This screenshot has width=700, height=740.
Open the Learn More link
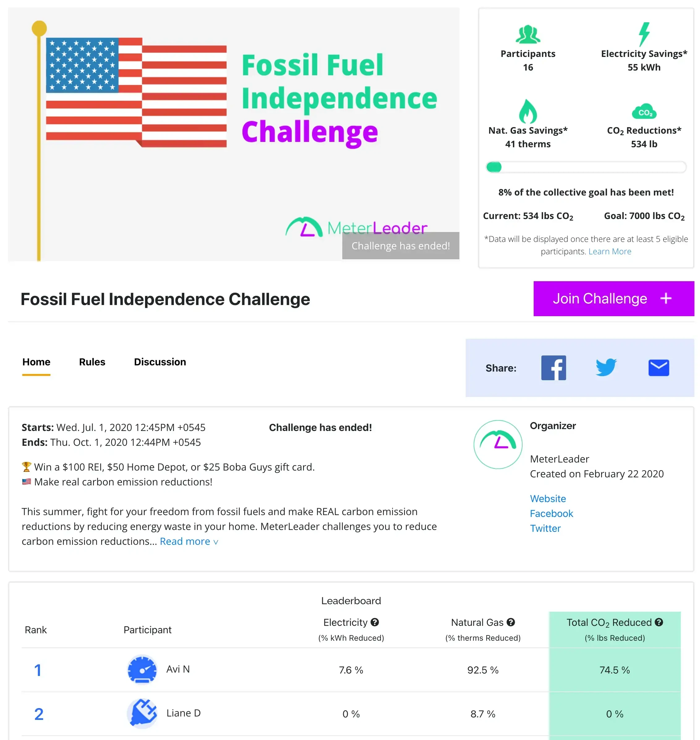pos(610,252)
